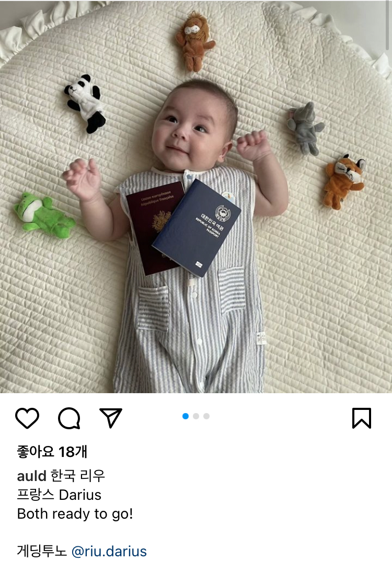Open the @riu.darius mentioned profile

[x=109, y=552]
